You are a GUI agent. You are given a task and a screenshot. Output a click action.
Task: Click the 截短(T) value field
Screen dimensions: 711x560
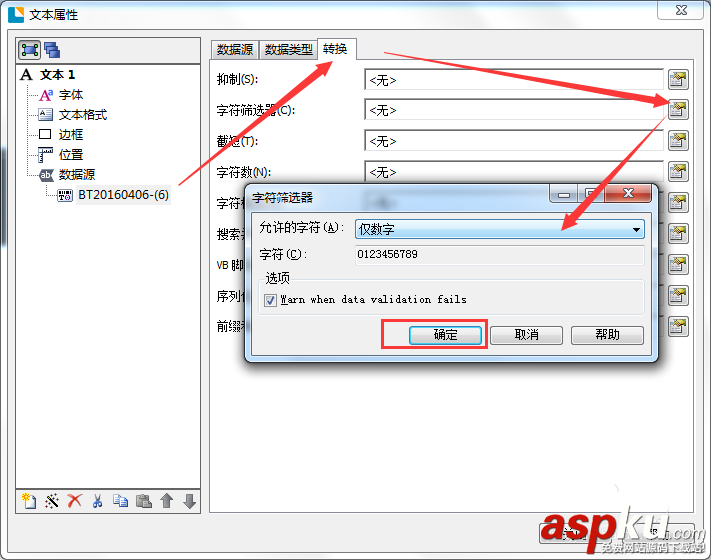pyautogui.click(x=514, y=141)
